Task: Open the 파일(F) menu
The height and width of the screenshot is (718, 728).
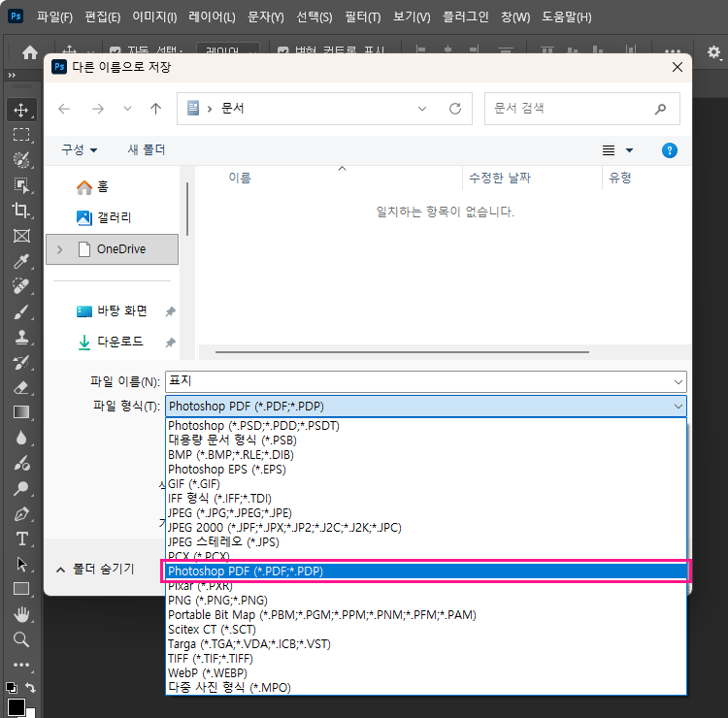Action: pyautogui.click(x=54, y=17)
